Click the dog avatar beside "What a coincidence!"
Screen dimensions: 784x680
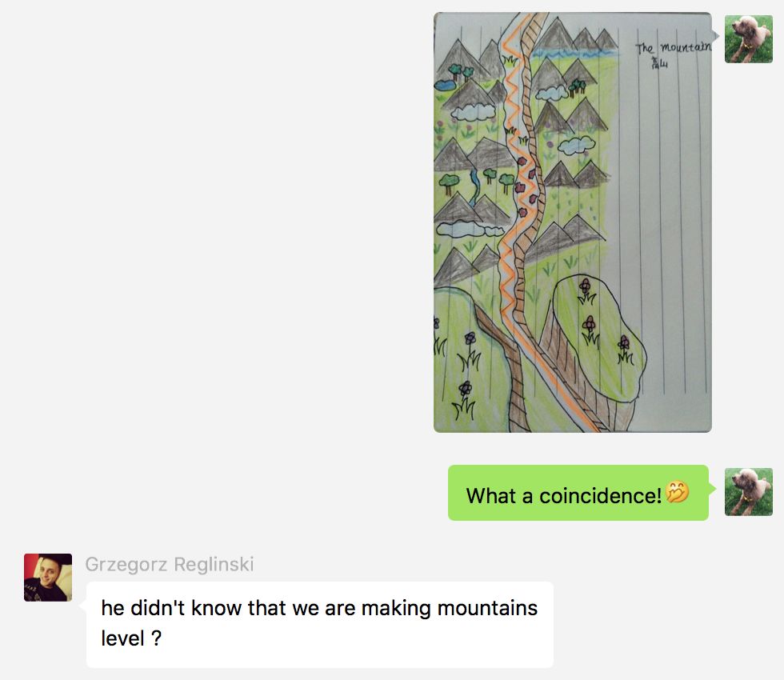749,492
